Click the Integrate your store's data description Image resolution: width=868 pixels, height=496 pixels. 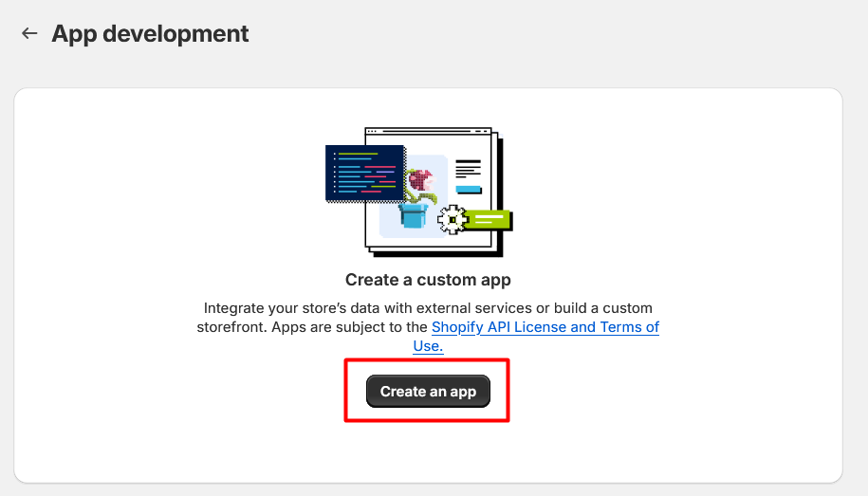coord(428,308)
